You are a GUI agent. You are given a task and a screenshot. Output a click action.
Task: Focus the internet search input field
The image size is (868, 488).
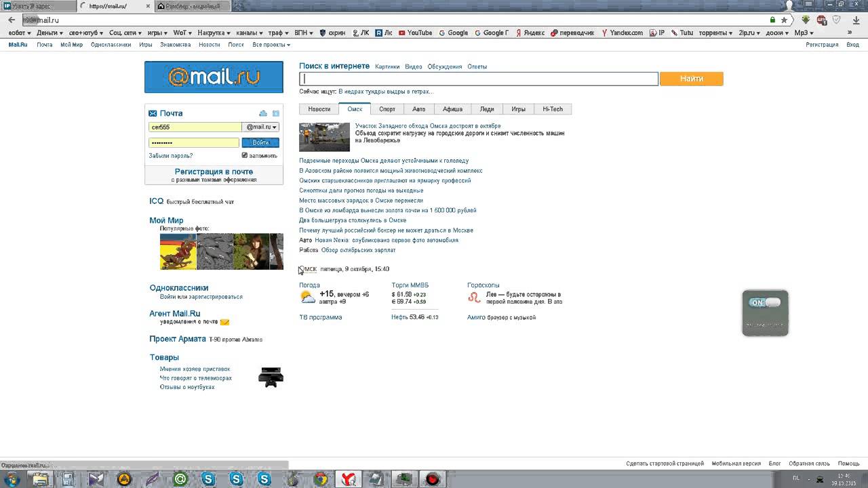tap(479, 79)
